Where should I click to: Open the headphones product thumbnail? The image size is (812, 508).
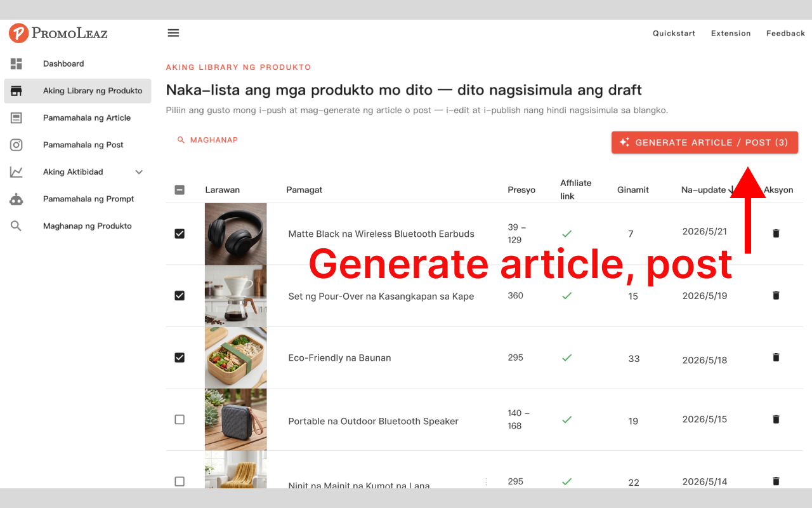point(236,234)
